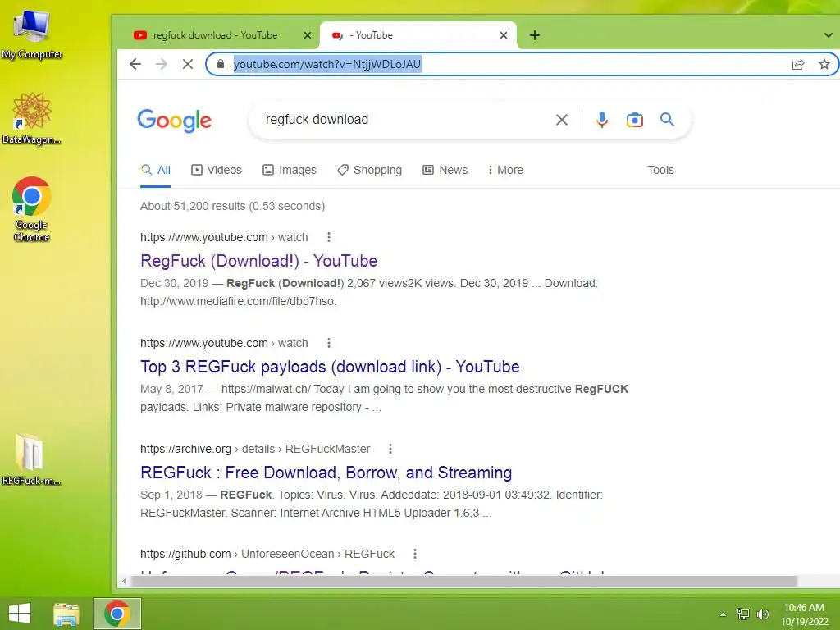840x630 pixels.
Task: Open the search Tools options
Action: coord(660,171)
